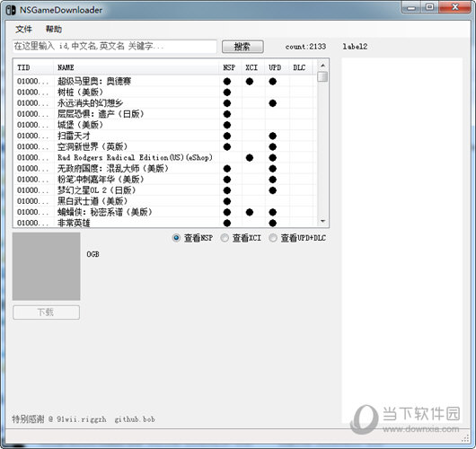This screenshot has height=449, width=476.
Task: Click the NSP dot for 非常英雄
Action: (227, 223)
